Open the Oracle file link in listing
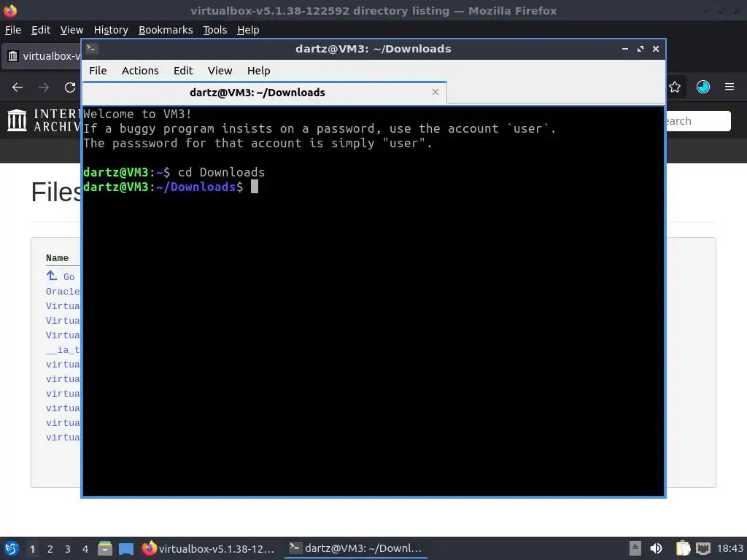Image resolution: width=747 pixels, height=560 pixels. pos(63,292)
